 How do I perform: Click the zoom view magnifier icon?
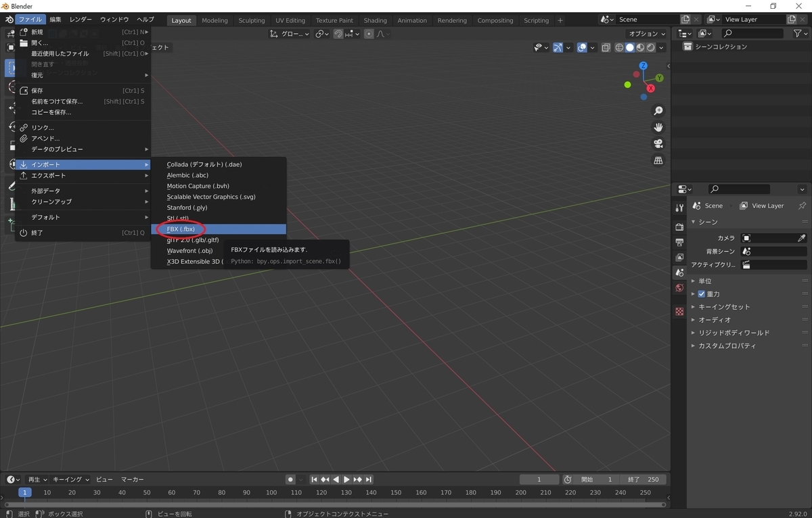point(658,111)
